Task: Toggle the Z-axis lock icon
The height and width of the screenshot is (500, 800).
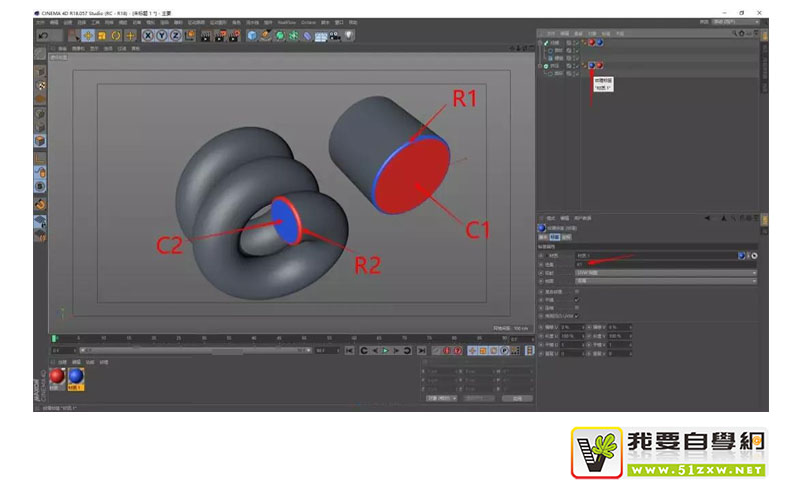Action: coord(175,36)
